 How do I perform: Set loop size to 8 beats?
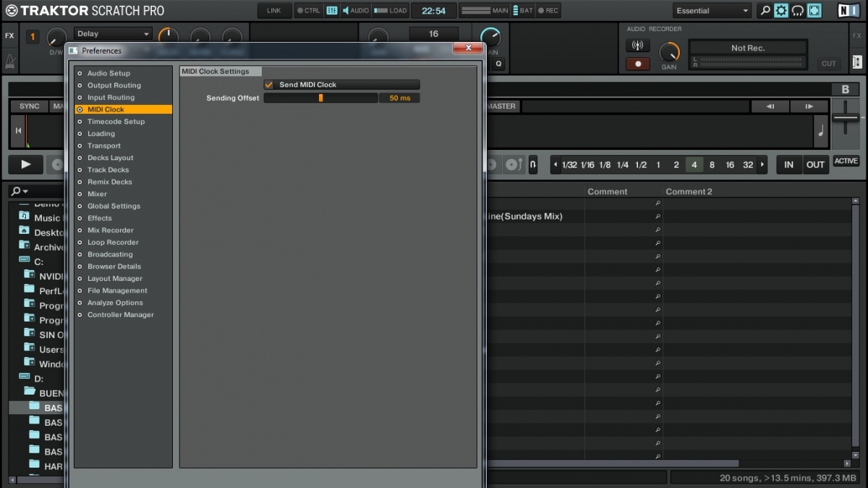(712, 165)
